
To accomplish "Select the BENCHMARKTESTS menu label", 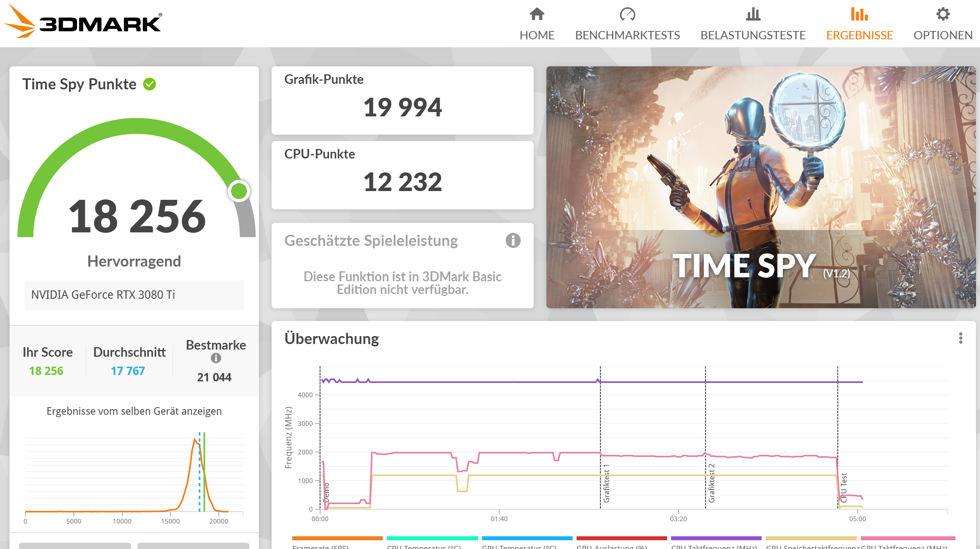I will (x=627, y=35).
